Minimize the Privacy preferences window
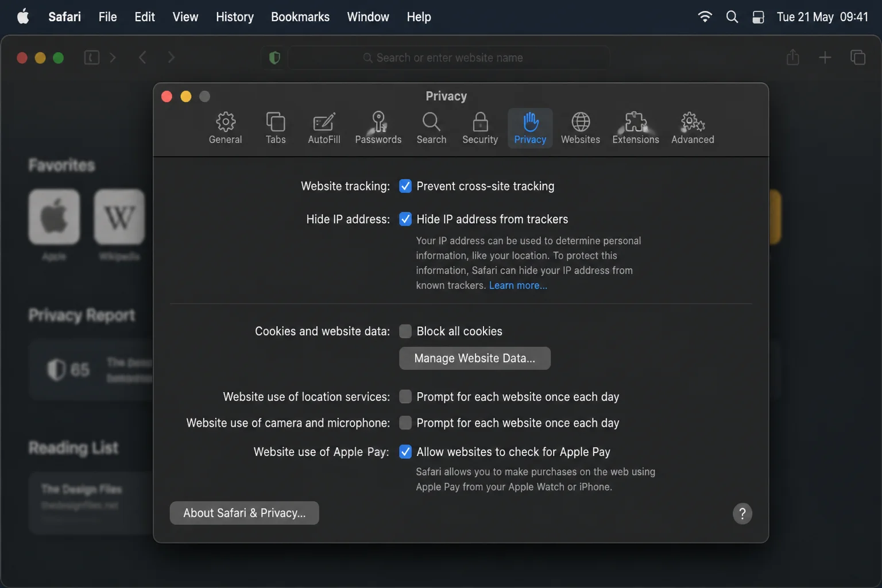Viewport: 882px width, 588px height. point(186,96)
